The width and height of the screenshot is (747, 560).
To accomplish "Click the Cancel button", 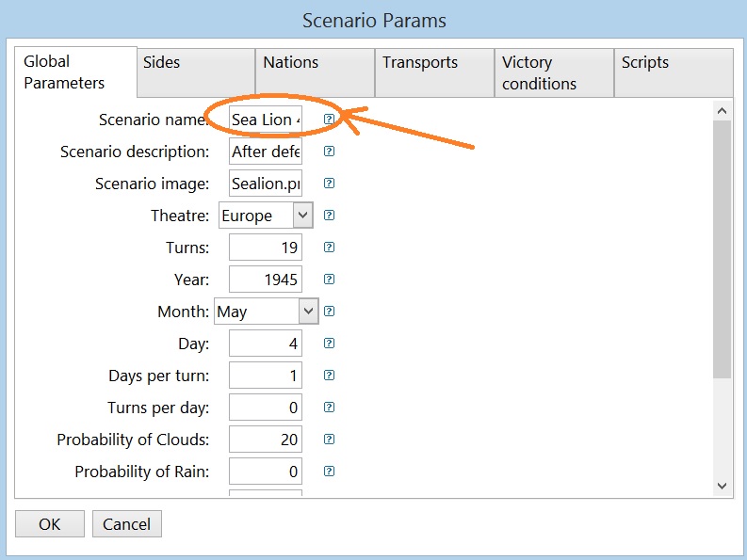I will (127, 524).
